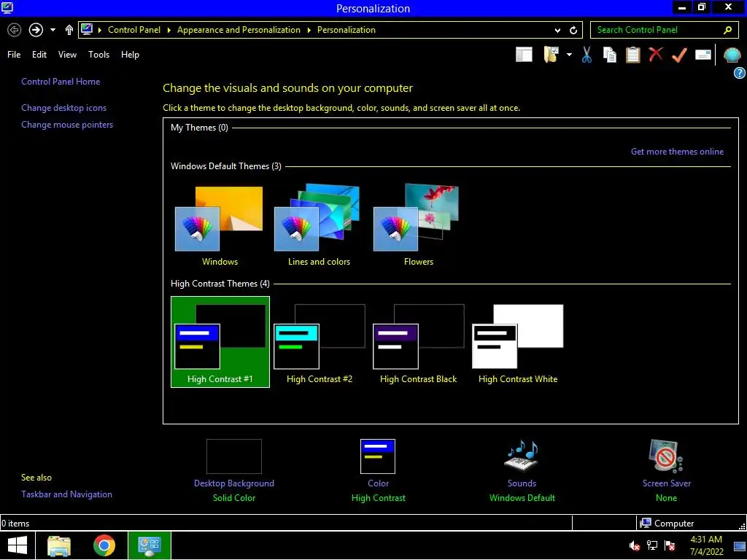Open the View menu
Viewport: 747px width, 560px height.
(67, 55)
